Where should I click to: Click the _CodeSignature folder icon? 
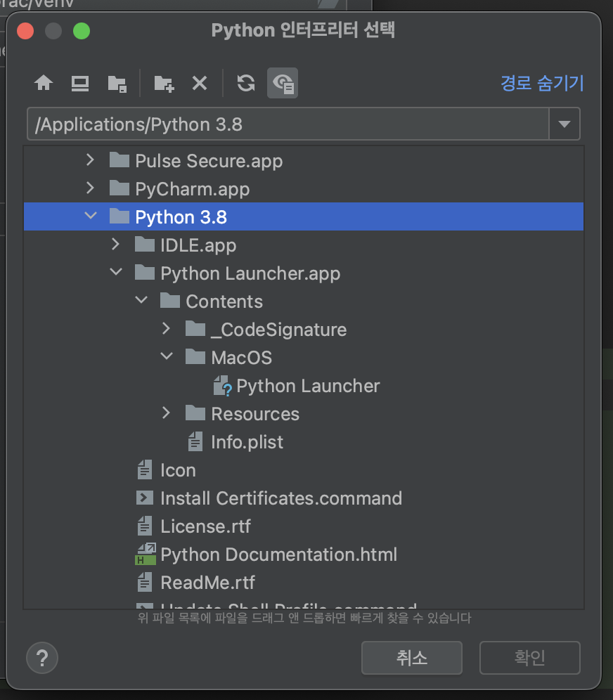coord(195,329)
